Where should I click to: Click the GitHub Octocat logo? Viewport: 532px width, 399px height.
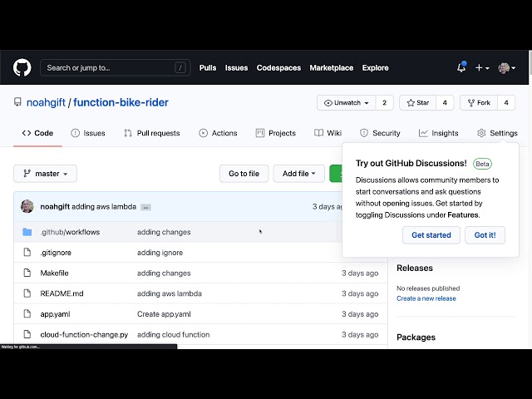(22, 67)
